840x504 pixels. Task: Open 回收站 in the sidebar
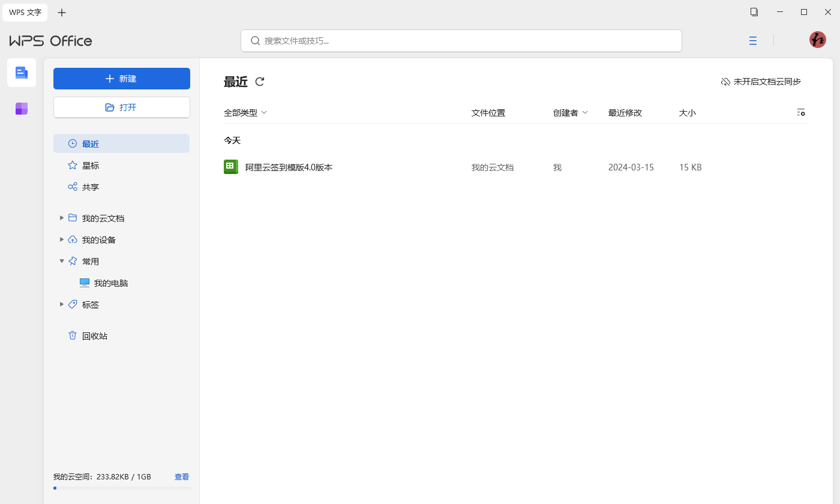[121, 335]
